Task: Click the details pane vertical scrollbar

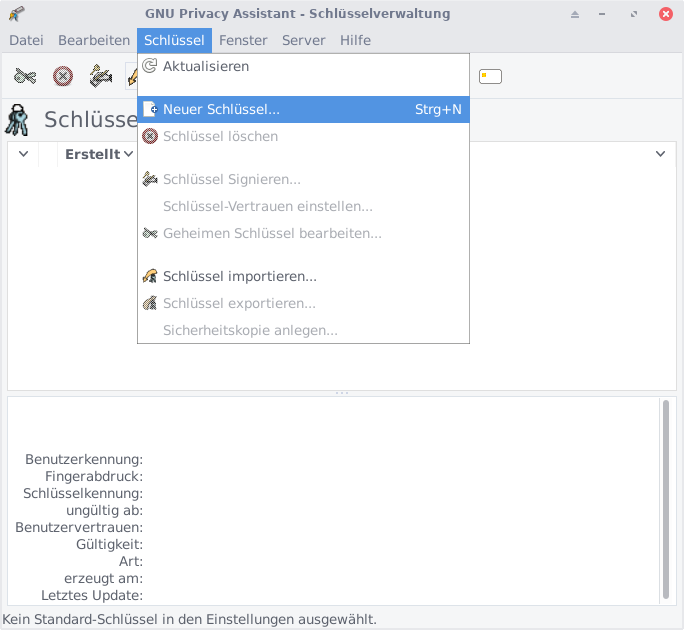Action: pyautogui.click(x=666, y=500)
